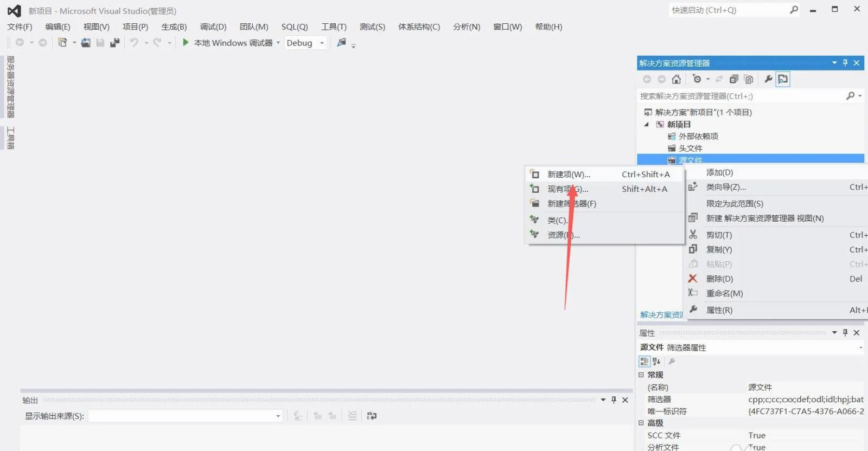Collapse the 常规 property category
This screenshot has width=868, height=451.
[641, 375]
